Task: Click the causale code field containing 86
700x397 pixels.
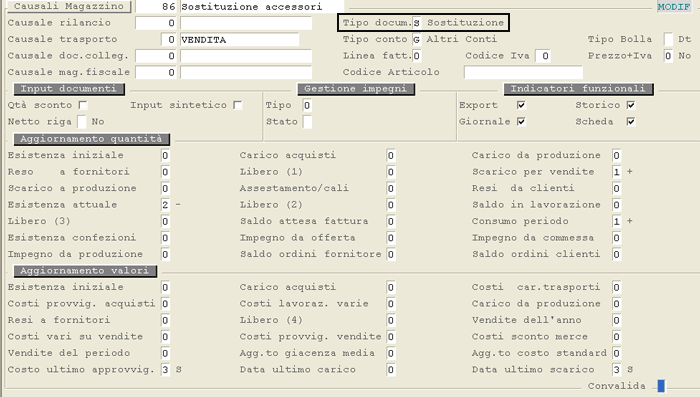Action: pyautogui.click(x=157, y=7)
